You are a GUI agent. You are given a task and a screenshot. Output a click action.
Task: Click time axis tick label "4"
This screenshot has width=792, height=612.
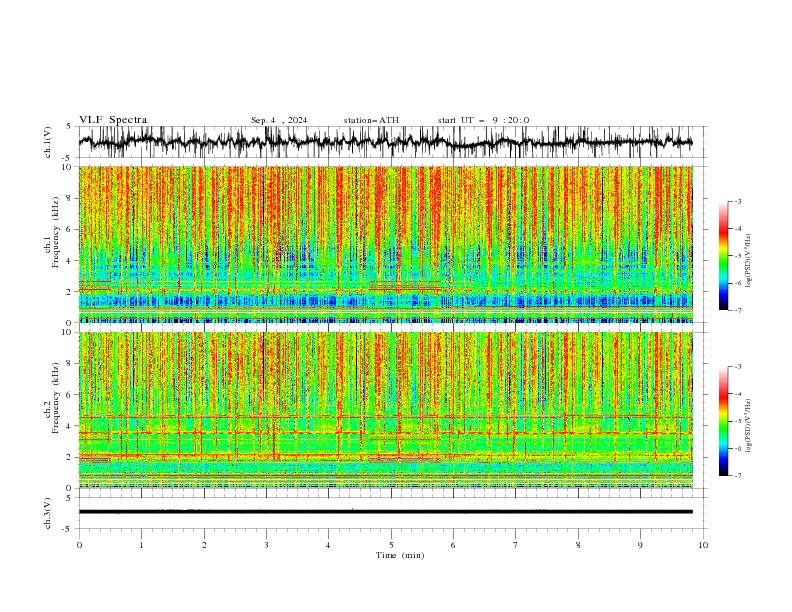[x=329, y=545]
